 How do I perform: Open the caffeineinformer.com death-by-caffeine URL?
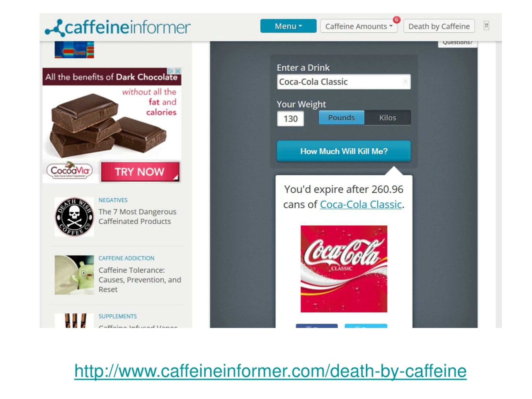[271, 371]
